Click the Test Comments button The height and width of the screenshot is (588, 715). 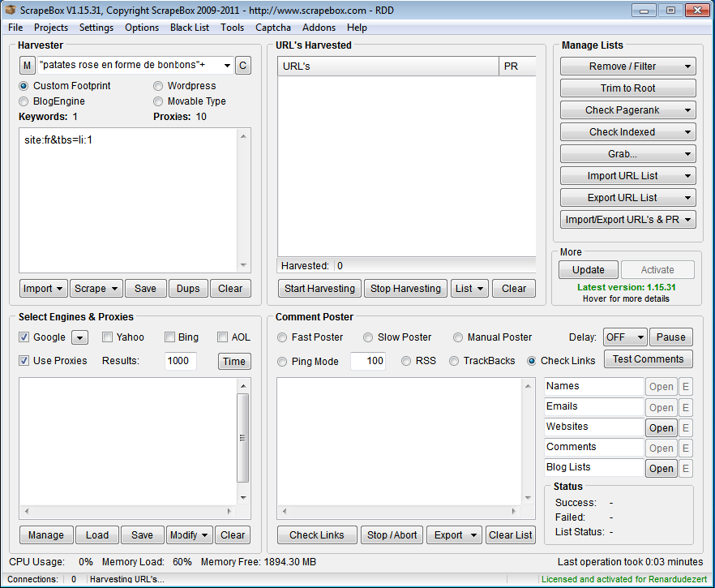(x=648, y=359)
